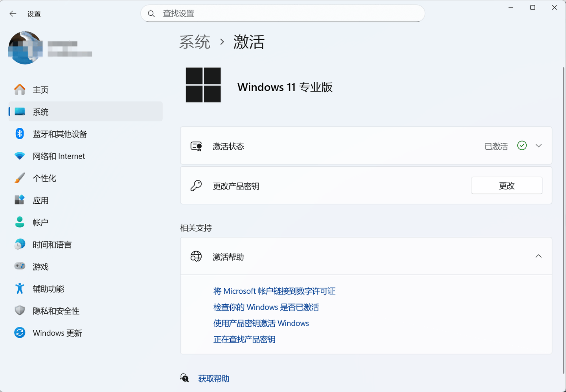Open the 应用 settings category
The image size is (566, 392).
[40, 201]
